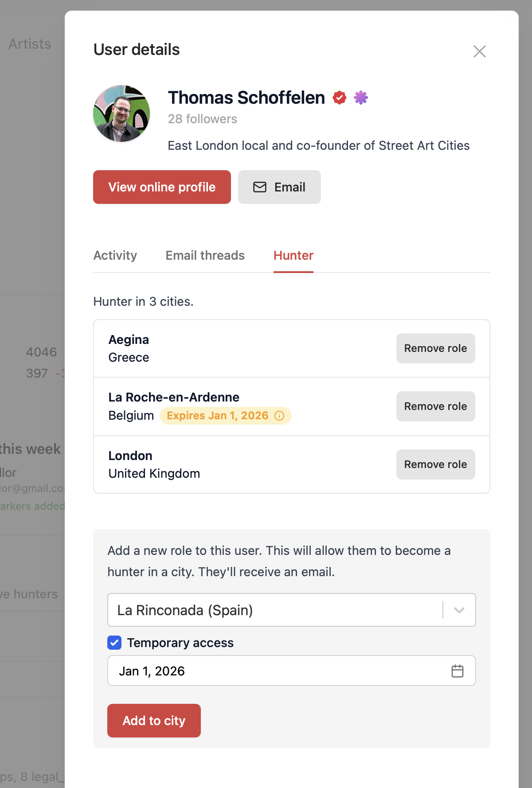Viewport: 532px width, 788px height.
Task: Click the info icon beside the expiry date
Action: click(279, 416)
